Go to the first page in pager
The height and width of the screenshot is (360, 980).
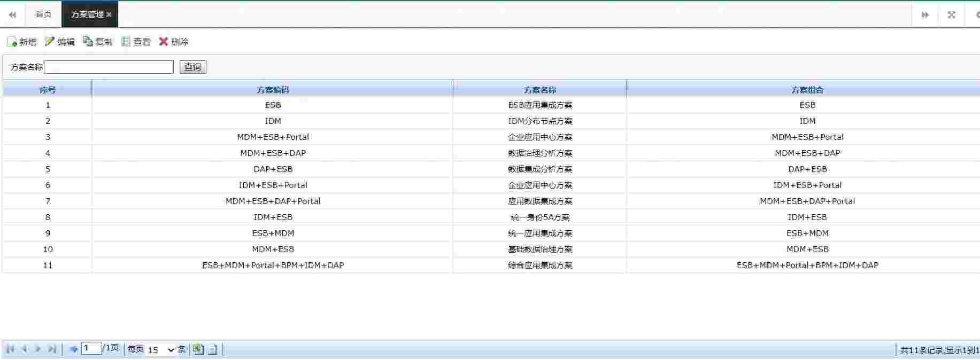coord(10,349)
